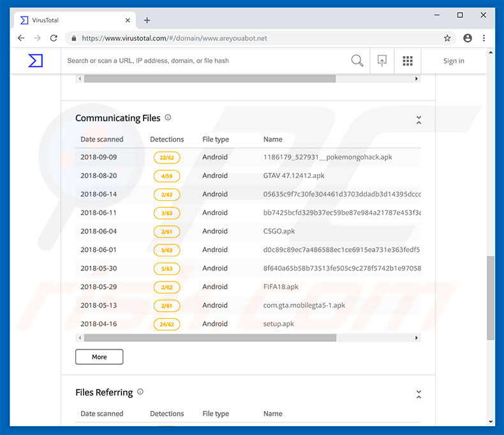Open file hash starting 8f640a65b58b
The height and width of the screenshot is (435, 504).
(342, 269)
